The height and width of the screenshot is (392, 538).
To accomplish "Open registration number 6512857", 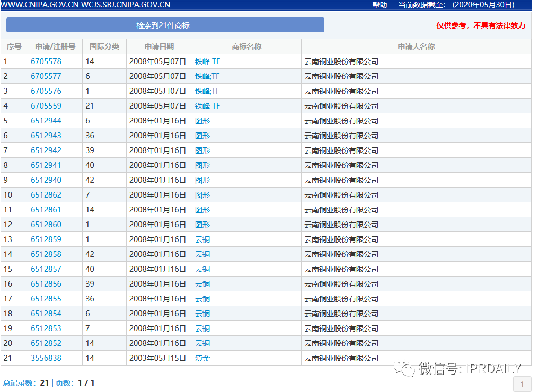I will tap(46, 269).
